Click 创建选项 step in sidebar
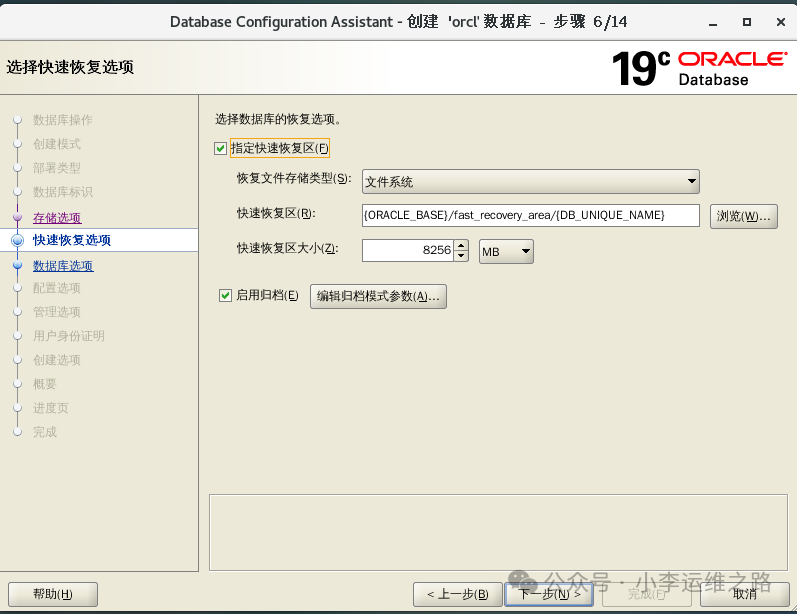This screenshot has width=797, height=614. click(57, 360)
